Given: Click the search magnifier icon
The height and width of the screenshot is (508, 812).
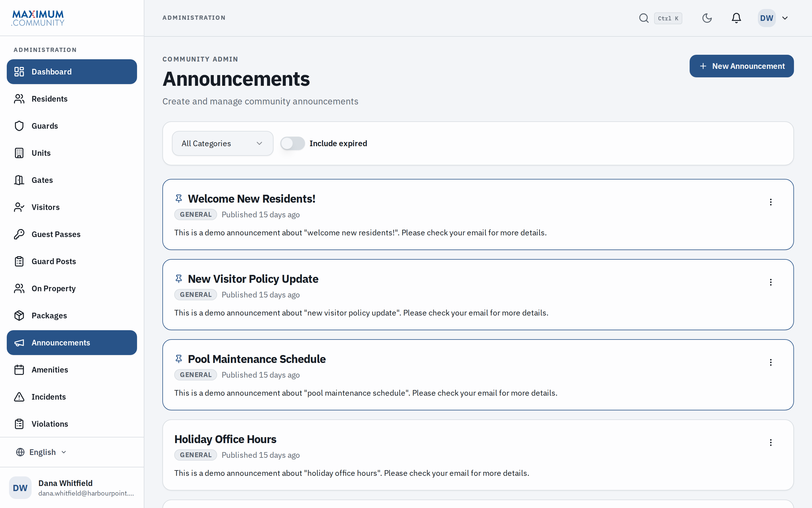Looking at the screenshot, I should coord(644,18).
